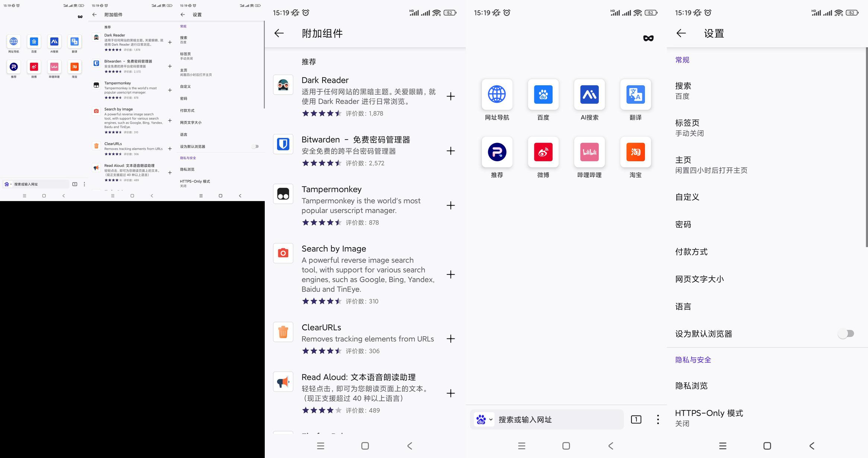868x458 pixels.
Task: Add Read Aloud via plus in large list
Action: (451, 393)
